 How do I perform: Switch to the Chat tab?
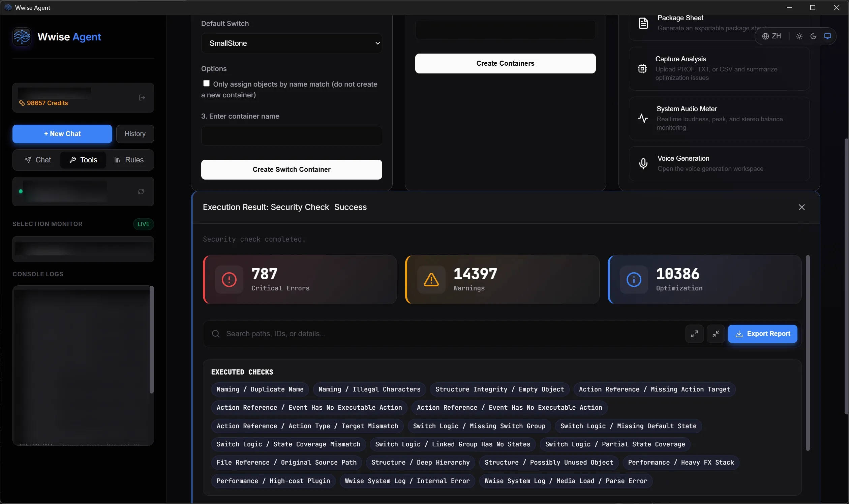pos(38,160)
